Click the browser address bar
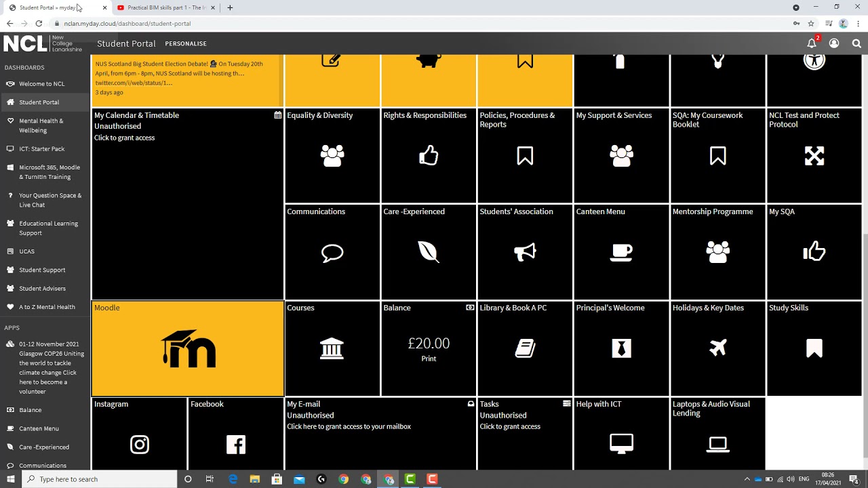The width and height of the screenshot is (868, 488). pos(420,24)
